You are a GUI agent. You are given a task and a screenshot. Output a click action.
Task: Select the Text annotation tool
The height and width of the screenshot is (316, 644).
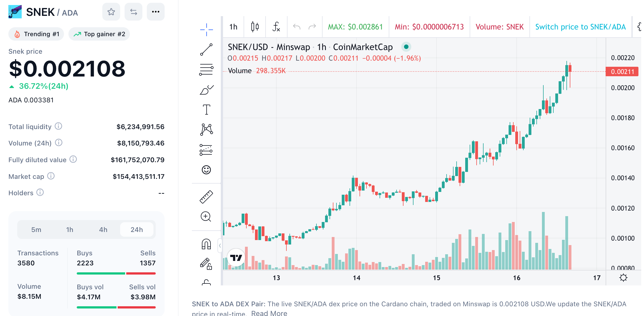click(206, 110)
